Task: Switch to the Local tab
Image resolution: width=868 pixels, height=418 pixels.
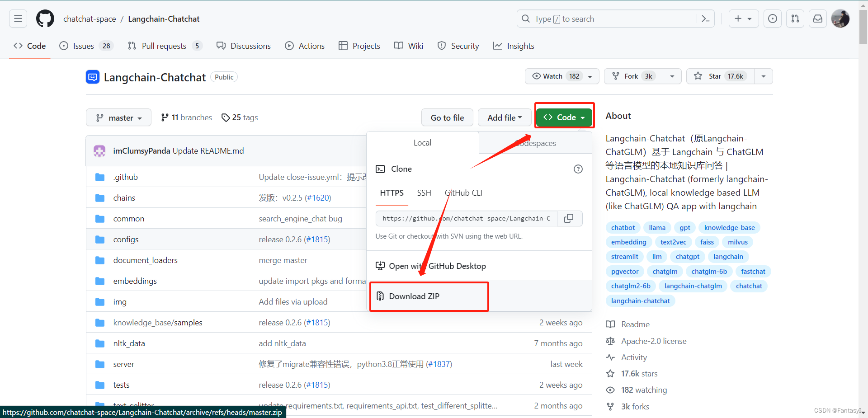Action: (x=422, y=143)
